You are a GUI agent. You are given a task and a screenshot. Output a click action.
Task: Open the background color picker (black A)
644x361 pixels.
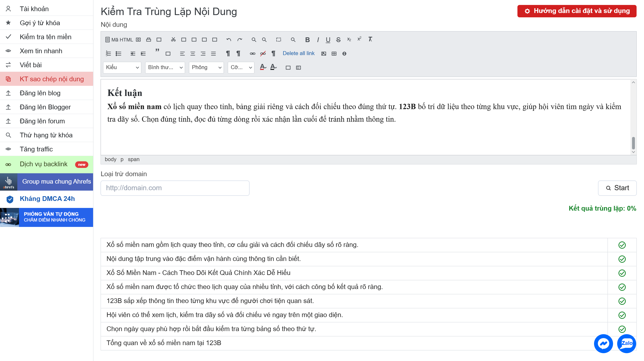pyautogui.click(x=273, y=67)
